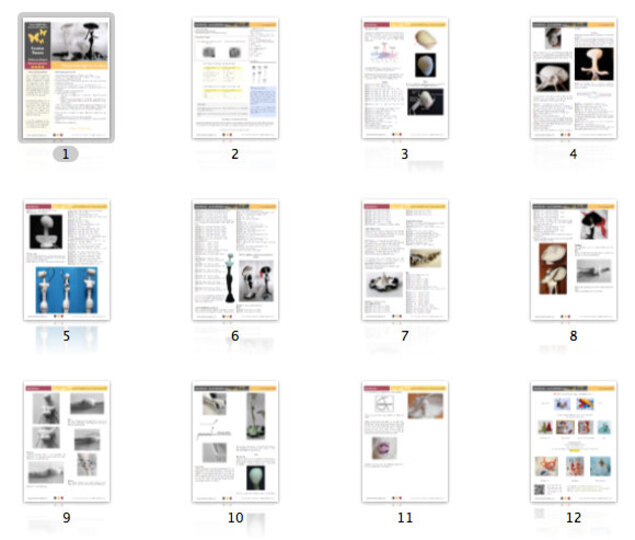Click the page number 10 label
The width and height of the screenshot is (635, 540).
(235, 518)
